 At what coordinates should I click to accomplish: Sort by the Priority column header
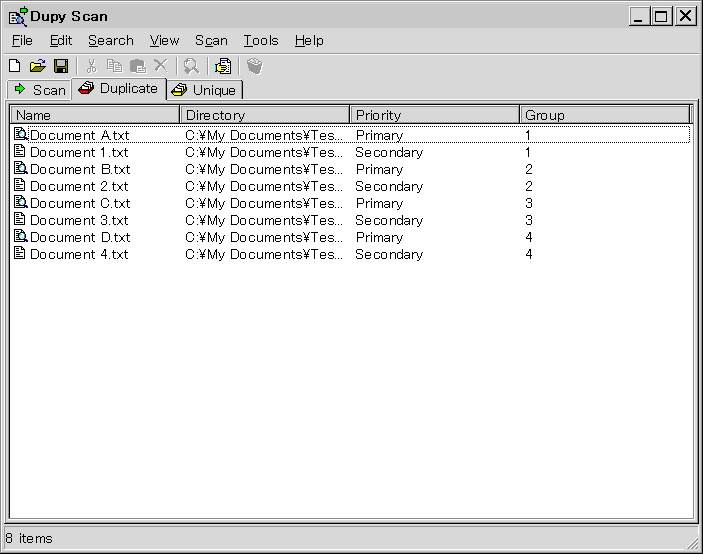[x=434, y=115]
